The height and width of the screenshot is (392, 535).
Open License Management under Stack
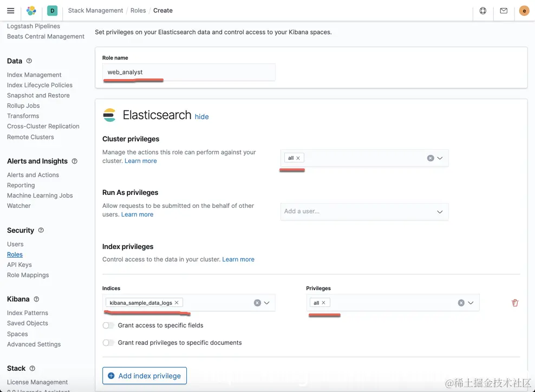coord(37,382)
